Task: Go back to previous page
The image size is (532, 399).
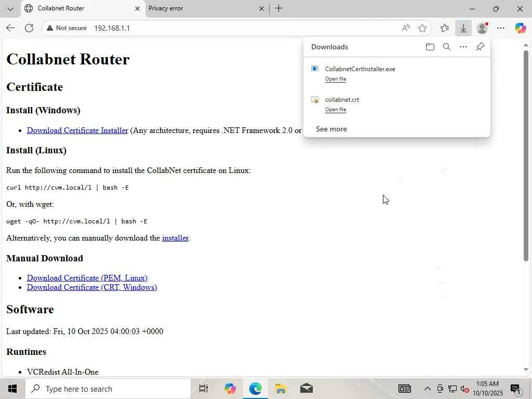Action: point(10,28)
